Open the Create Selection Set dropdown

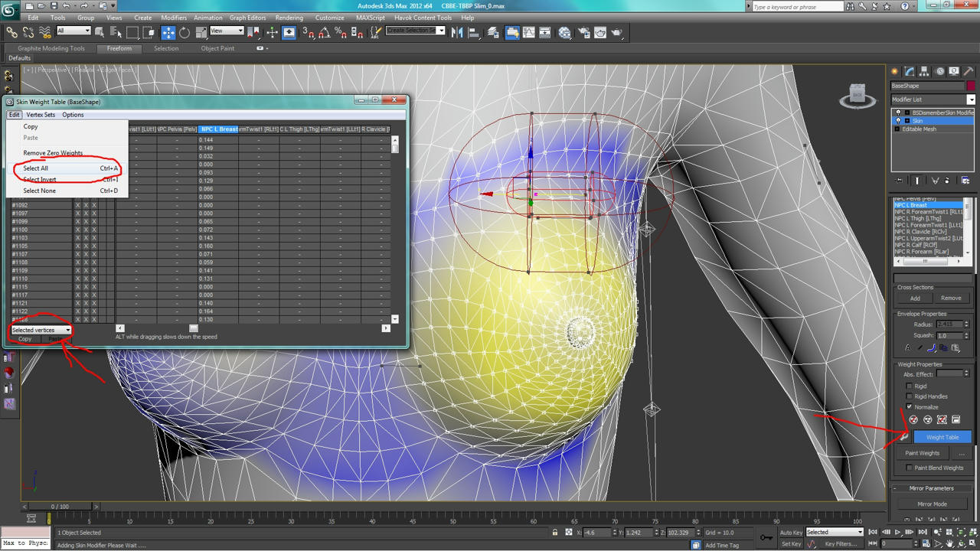tap(416, 31)
